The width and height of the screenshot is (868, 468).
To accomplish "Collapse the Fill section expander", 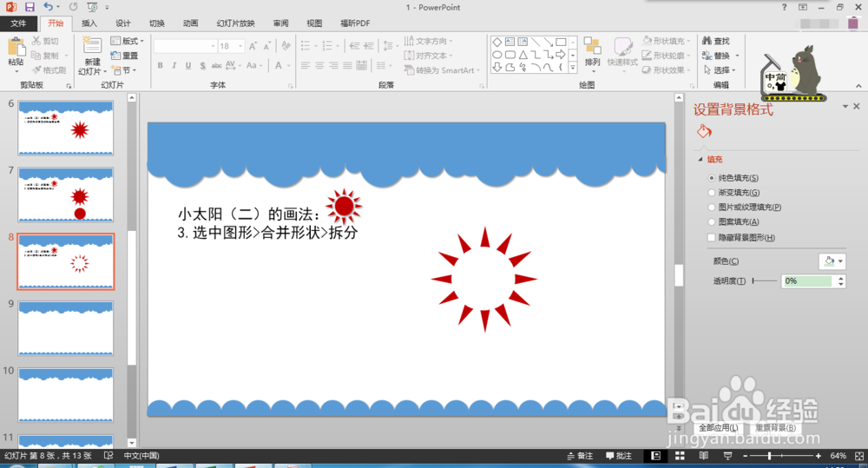I will (x=700, y=160).
